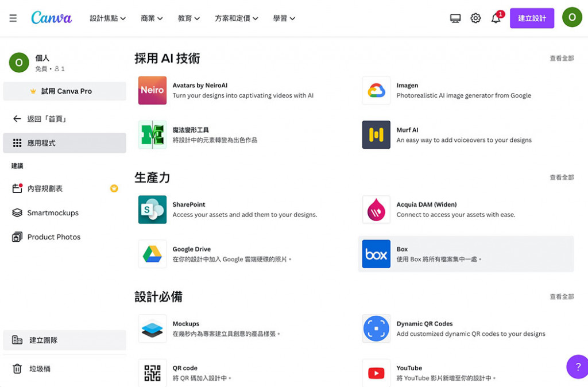Open the Murf AI app icon

pyautogui.click(x=376, y=134)
